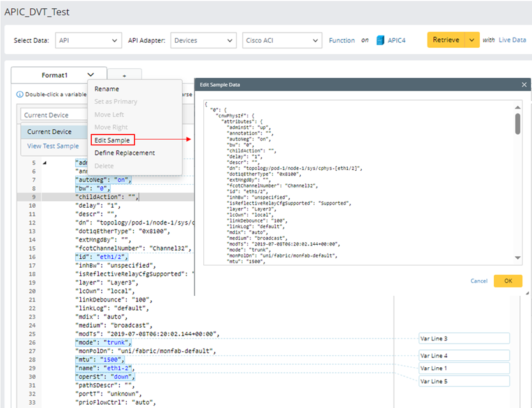Viewport: 532px width, 408px height.
Task: Close the Edit Sample Data dialog
Action: point(524,84)
